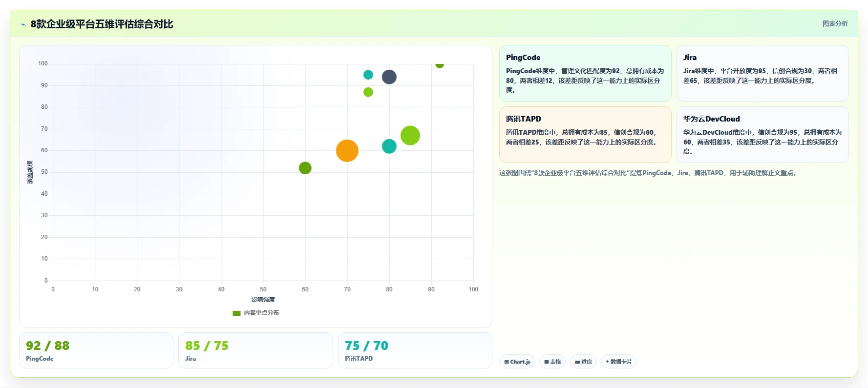Screen dimensions: 868x388
Task: Click the 表格 tag icon
Action: 547,362
